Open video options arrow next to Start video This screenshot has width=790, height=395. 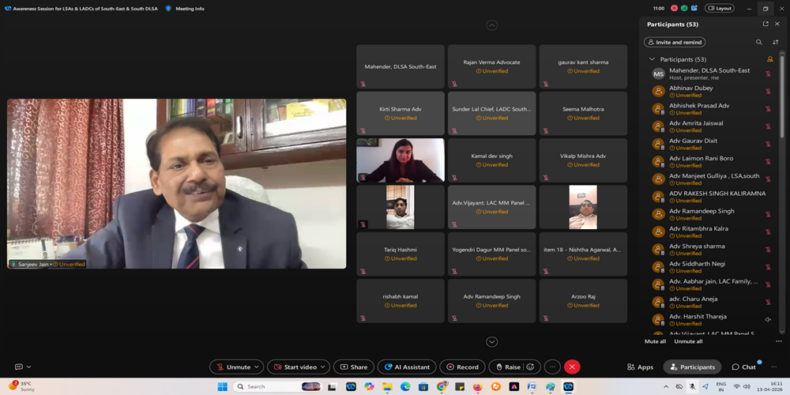(324, 367)
